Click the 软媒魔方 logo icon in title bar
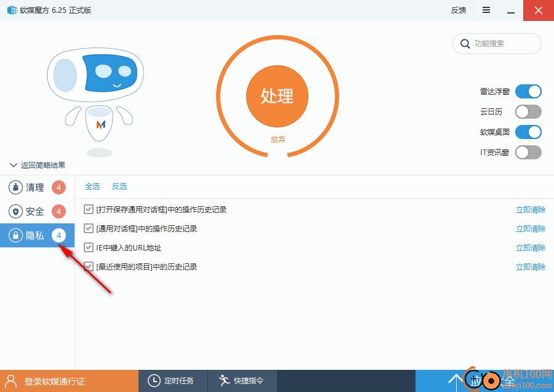554x392 pixels. (x=12, y=10)
